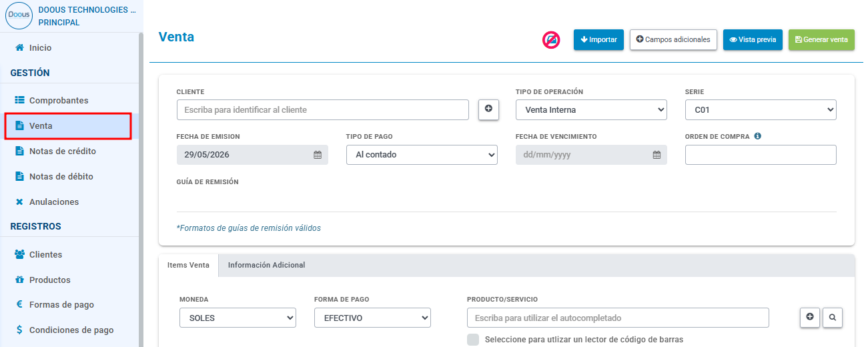
Task: Click the sidebar vertical scrollbar
Action: [x=141, y=190]
